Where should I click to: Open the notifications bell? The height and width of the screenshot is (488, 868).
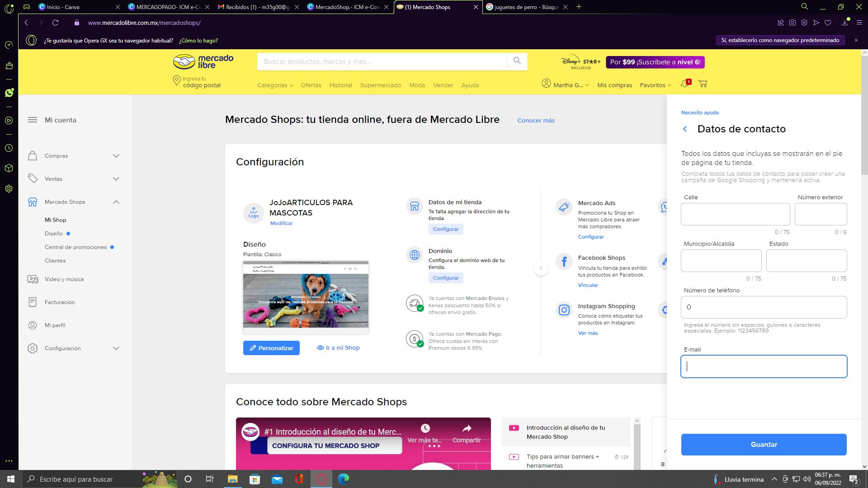684,84
